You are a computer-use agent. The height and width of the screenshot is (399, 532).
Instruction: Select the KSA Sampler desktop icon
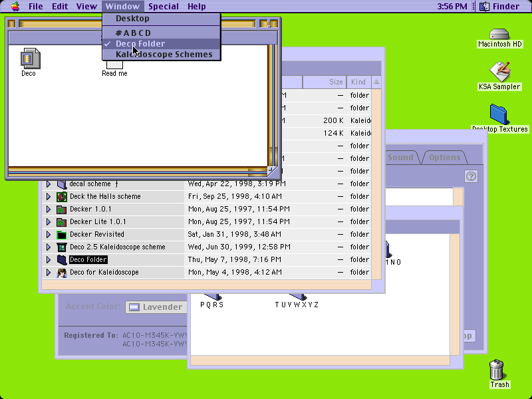click(499, 71)
